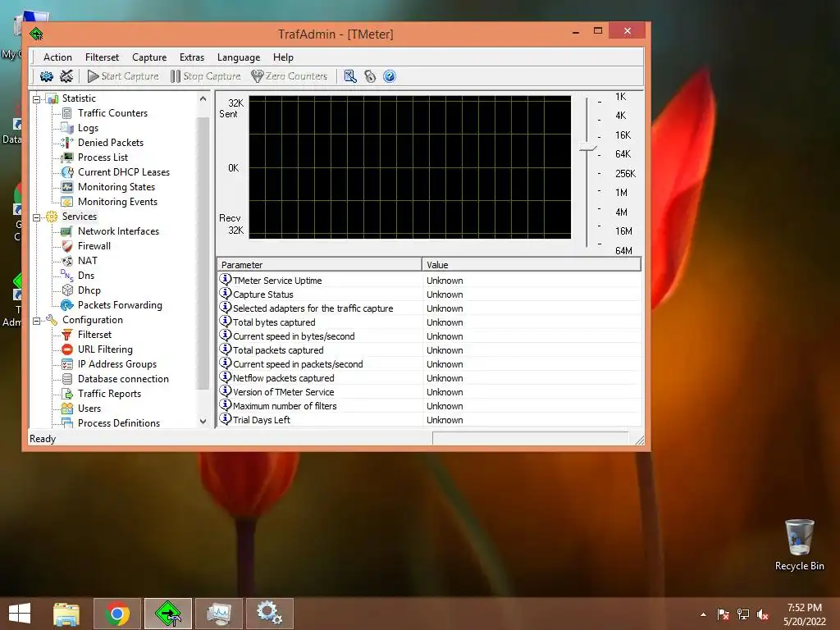This screenshot has height=630, width=840.
Task: Click the Configuration root label
Action: (x=92, y=320)
